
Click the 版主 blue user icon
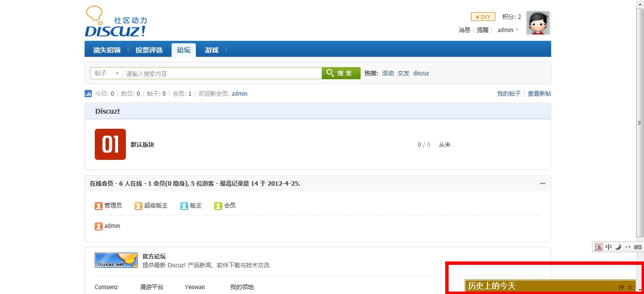(x=184, y=206)
